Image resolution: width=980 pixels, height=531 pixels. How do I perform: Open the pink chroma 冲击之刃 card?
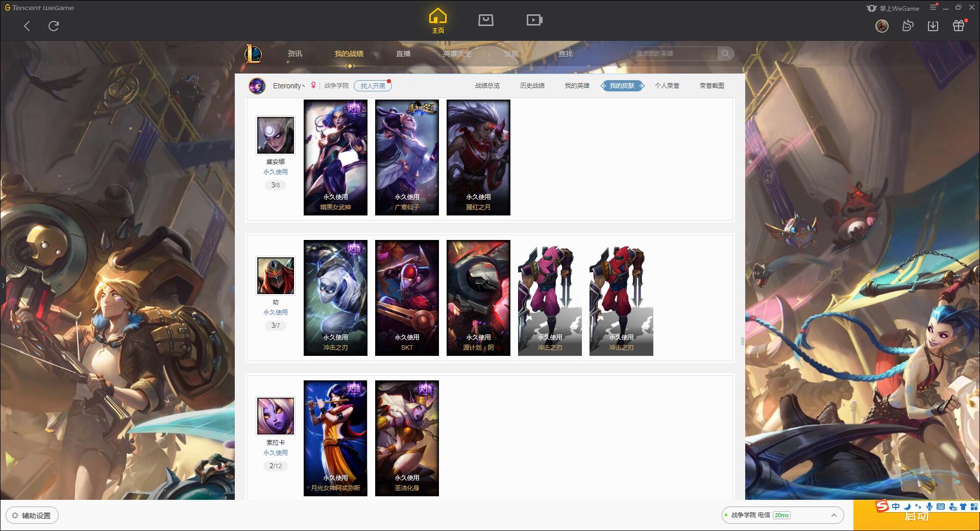(550, 298)
